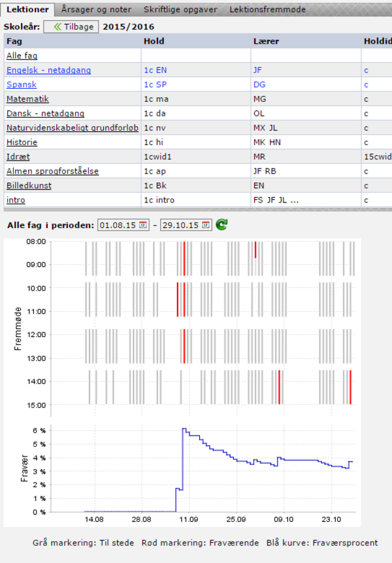Click teacher DG link for Spansk

tap(259, 85)
